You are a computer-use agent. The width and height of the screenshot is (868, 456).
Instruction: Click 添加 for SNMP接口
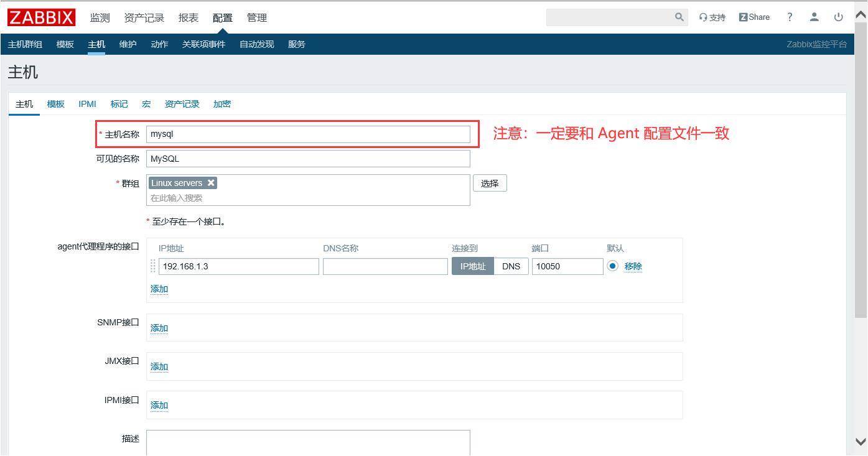click(x=159, y=328)
